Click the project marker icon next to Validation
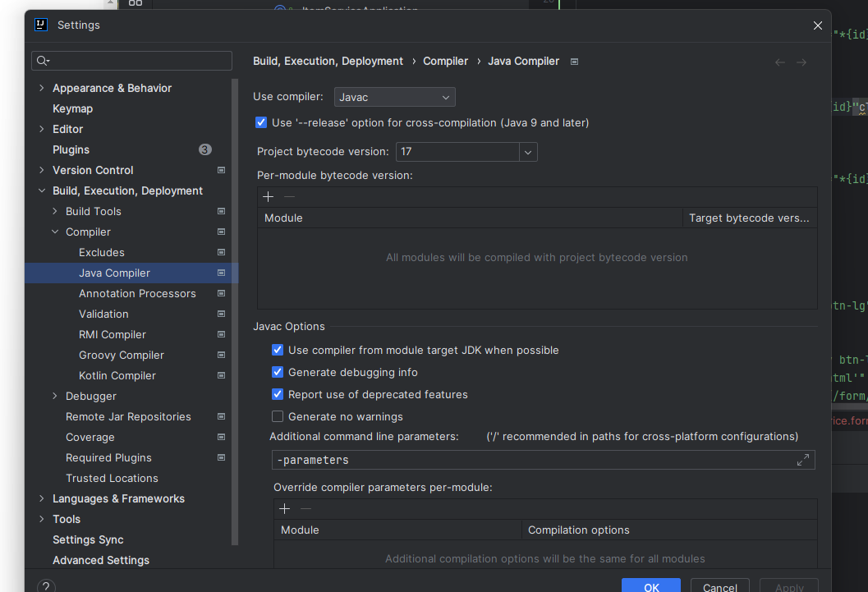This screenshot has height=592, width=868. point(222,314)
